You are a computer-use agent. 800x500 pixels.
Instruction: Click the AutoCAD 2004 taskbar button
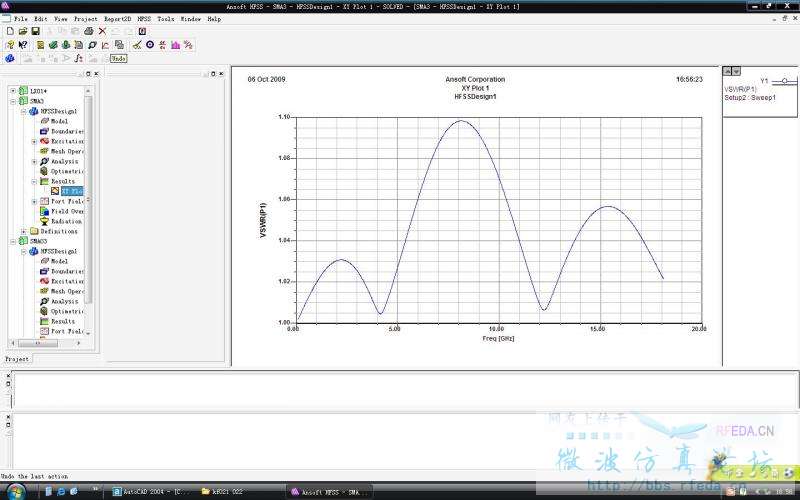150,492
